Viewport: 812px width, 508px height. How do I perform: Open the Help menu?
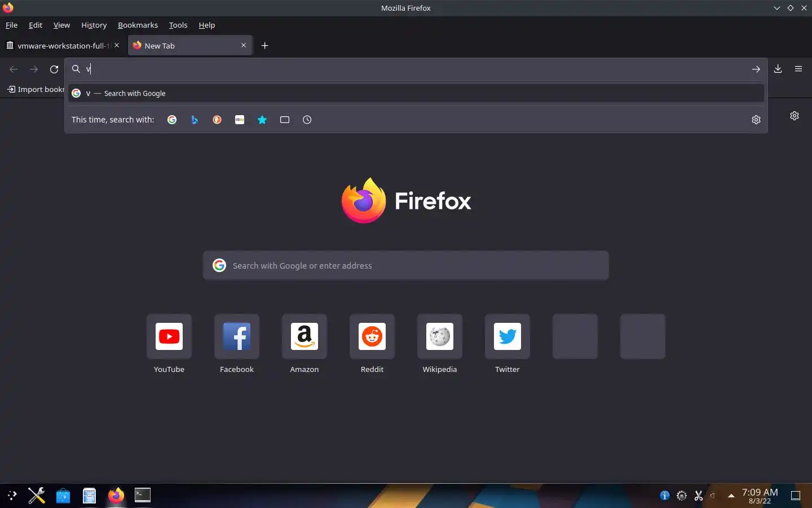coord(207,25)
